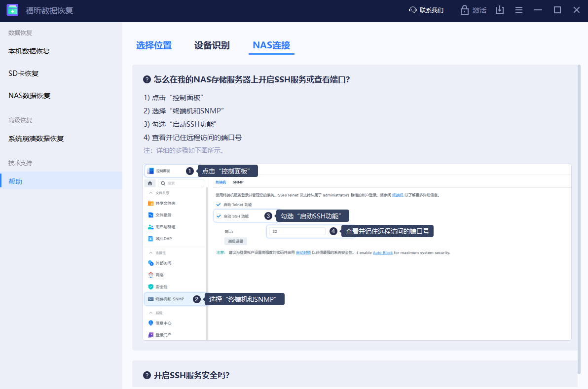Image resolution: width=588 pixels, height=389 pixels.
Task: Open the hamburger menu in title bar
Action: tap(519, 10)
